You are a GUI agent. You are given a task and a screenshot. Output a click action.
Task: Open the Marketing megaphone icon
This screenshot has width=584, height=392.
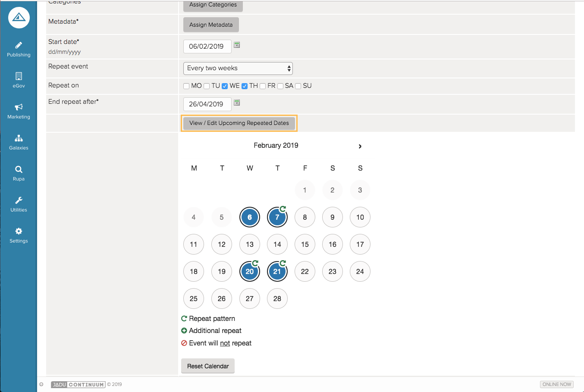tap(19, 107)
